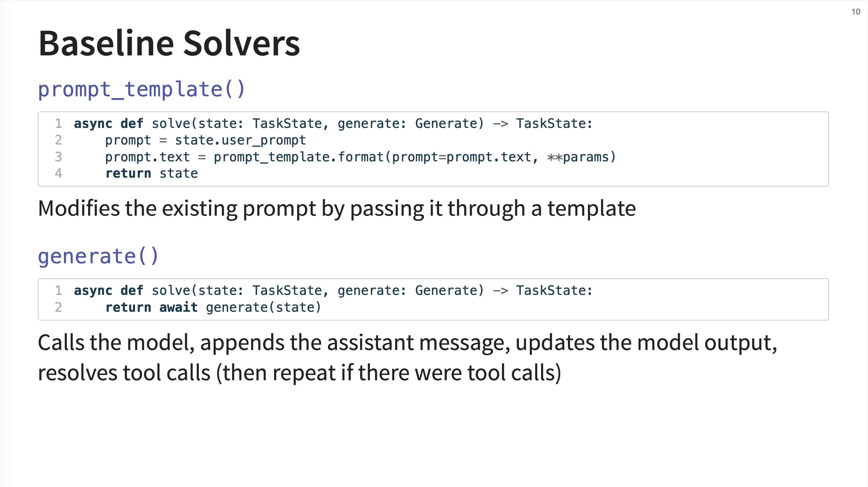Click 'return state' line in code
The height and width of the screenshot is (487, 868).
tap(152, 173)
